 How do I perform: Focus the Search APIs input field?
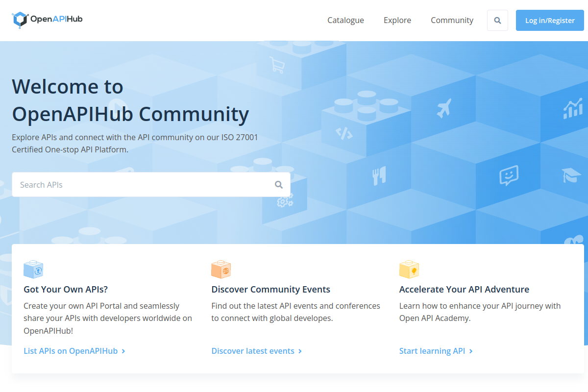point(151,185)
